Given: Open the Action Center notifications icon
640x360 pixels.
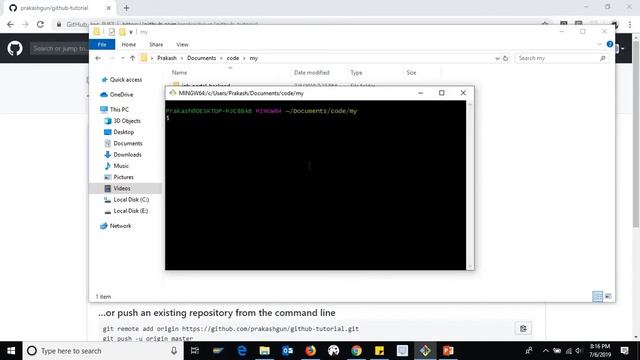Looking at the screenshot, I should [624, 351].
